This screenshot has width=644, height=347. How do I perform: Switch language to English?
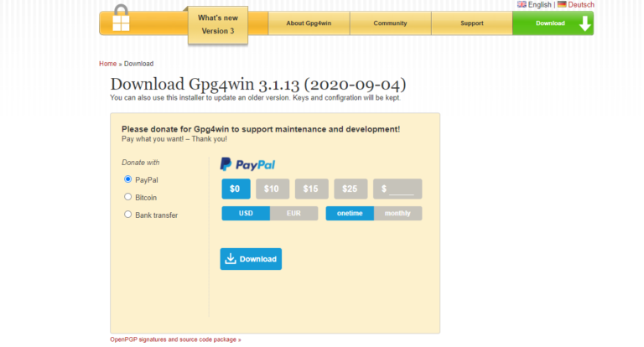(539, 4)
